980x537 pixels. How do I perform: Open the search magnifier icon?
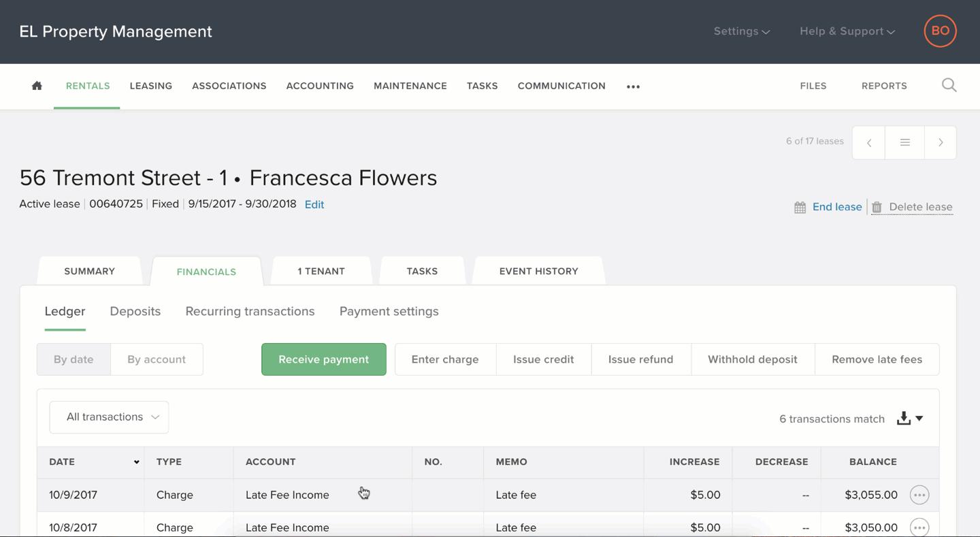click(949, 85)
